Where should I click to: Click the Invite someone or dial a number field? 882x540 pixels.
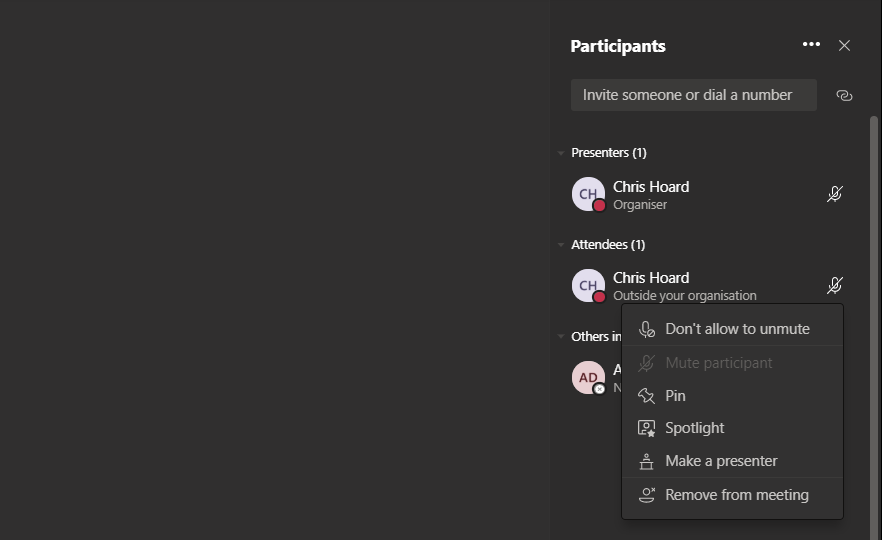pyautogui.click(x=693, y=95)
